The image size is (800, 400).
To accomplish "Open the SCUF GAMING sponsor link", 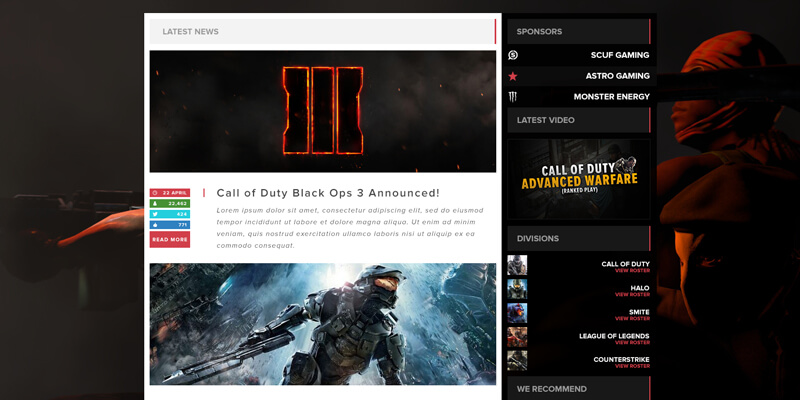I will tap(620, 55).
